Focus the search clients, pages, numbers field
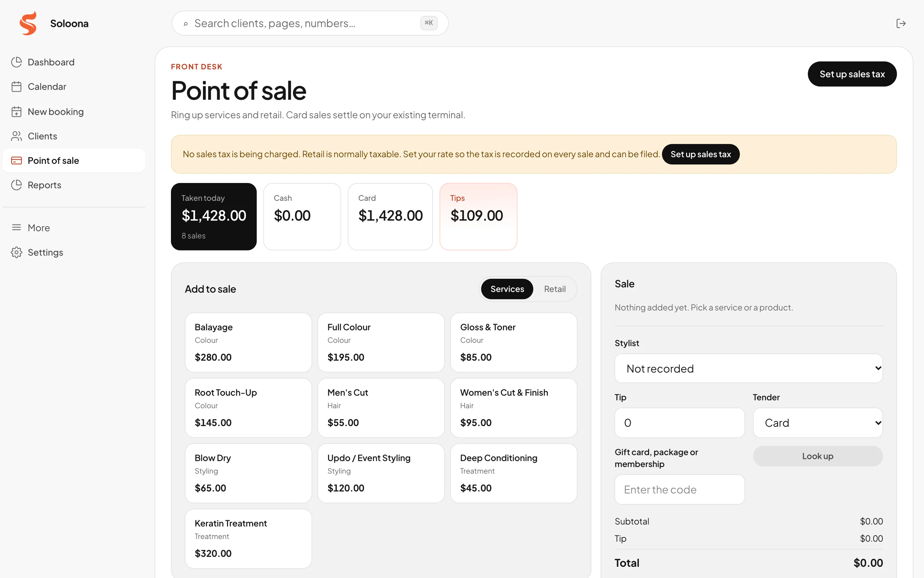924x578 pixels. (310, 23)
